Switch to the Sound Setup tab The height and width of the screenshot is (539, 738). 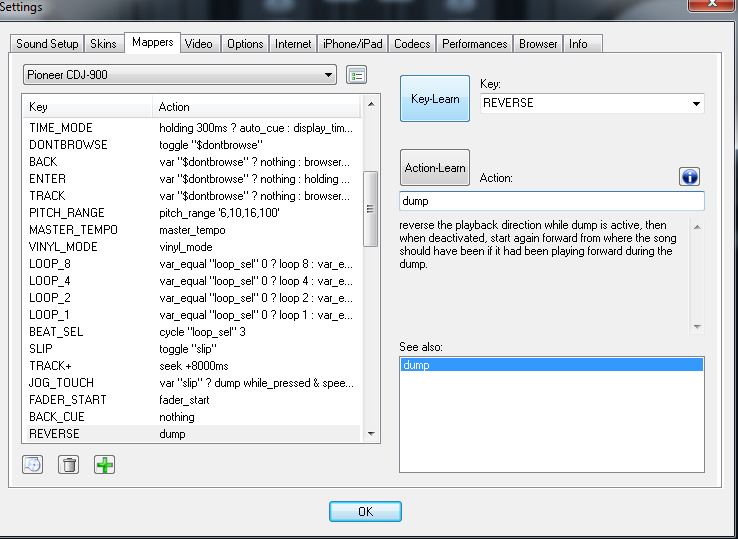click(x=47, y=44)
